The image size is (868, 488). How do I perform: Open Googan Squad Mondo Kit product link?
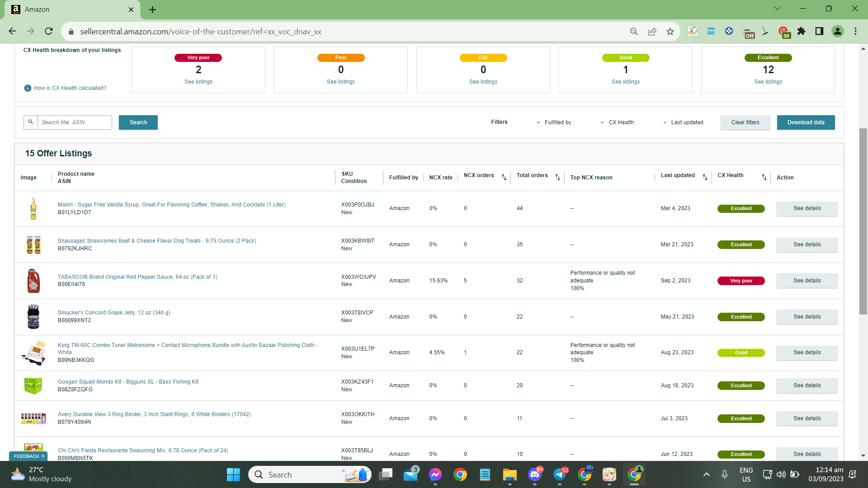pyautogui.click(x=128, y=382)
